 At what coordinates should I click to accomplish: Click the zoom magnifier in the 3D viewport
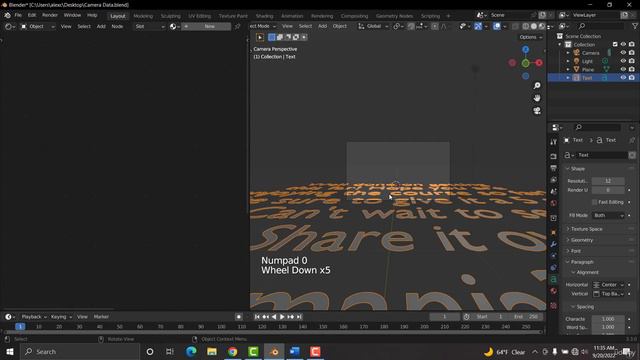coord(537,85)
